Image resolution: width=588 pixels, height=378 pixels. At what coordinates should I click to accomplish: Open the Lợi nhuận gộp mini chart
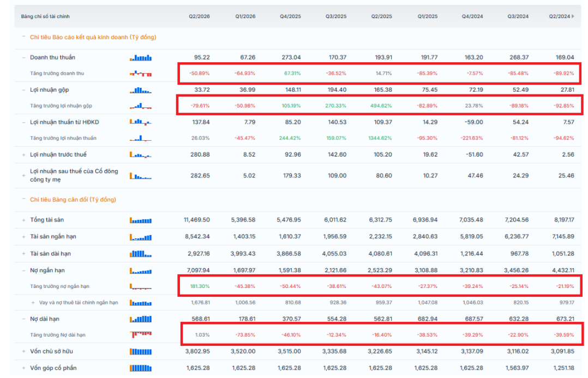point(141,90)
